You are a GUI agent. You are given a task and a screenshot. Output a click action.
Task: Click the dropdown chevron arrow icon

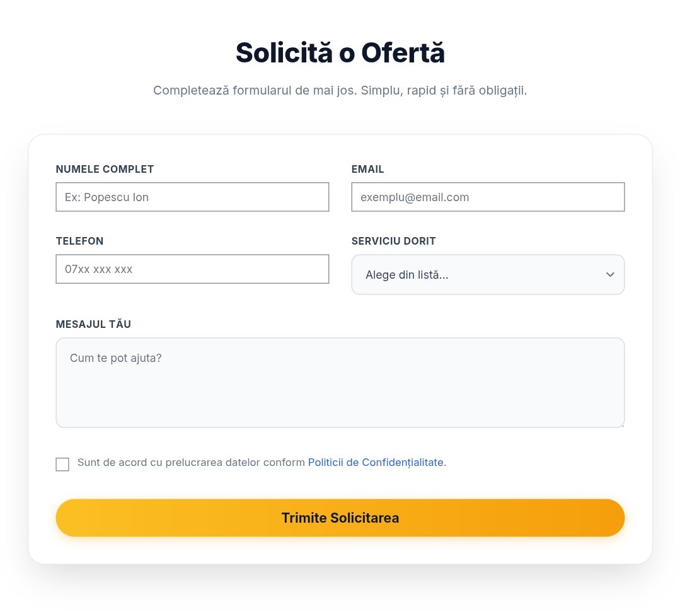609,275
